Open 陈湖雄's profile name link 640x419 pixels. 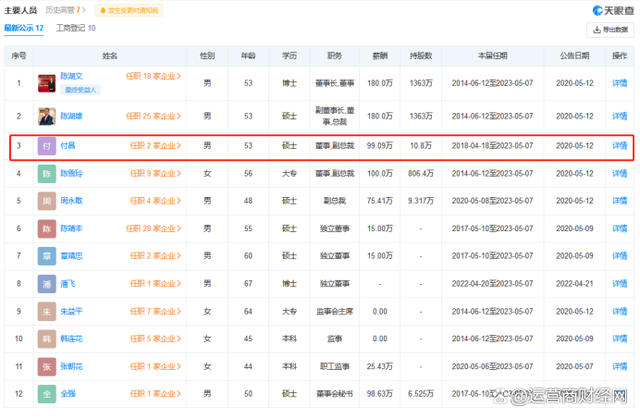tap(71, 116)
